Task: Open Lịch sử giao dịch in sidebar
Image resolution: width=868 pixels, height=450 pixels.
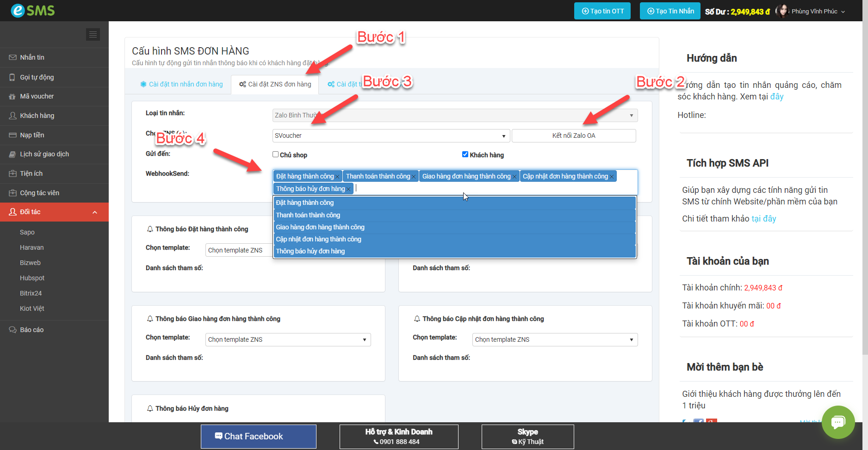Action: (44, 154)
